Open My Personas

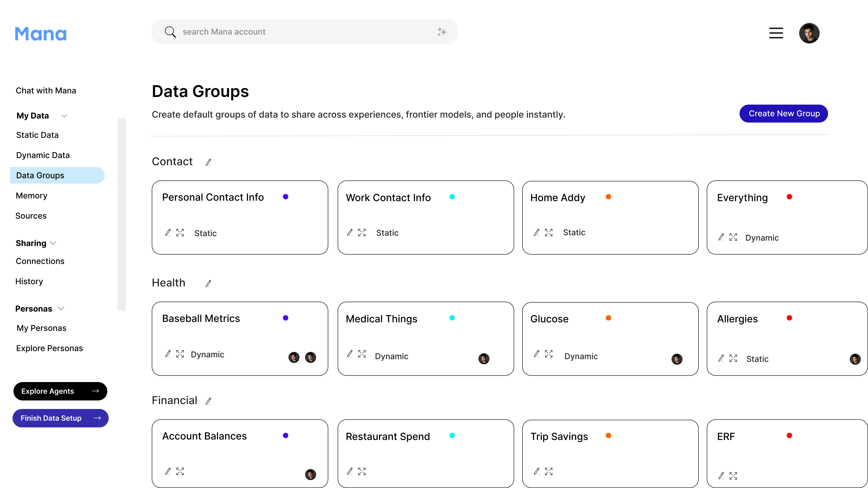pyautogui.click(x=41, y=328)
